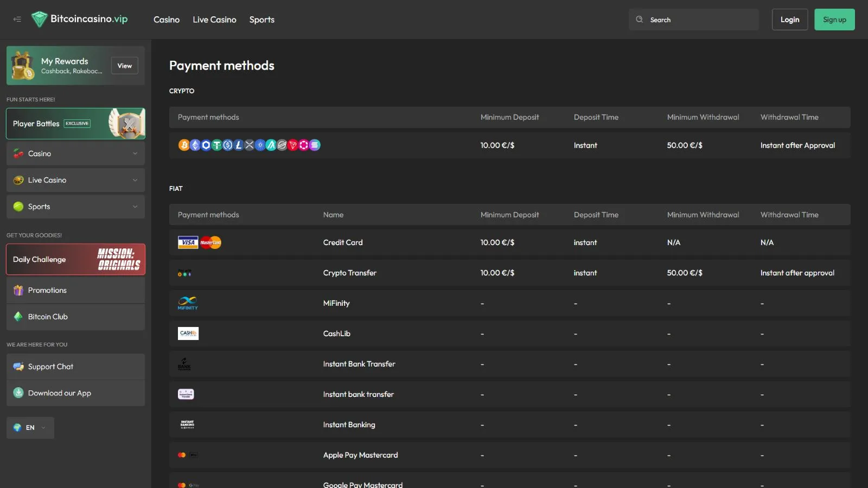Click the Mastercard logo in Credit Card row
Viewport: 868px width, 488px height.
coord(210,242)
